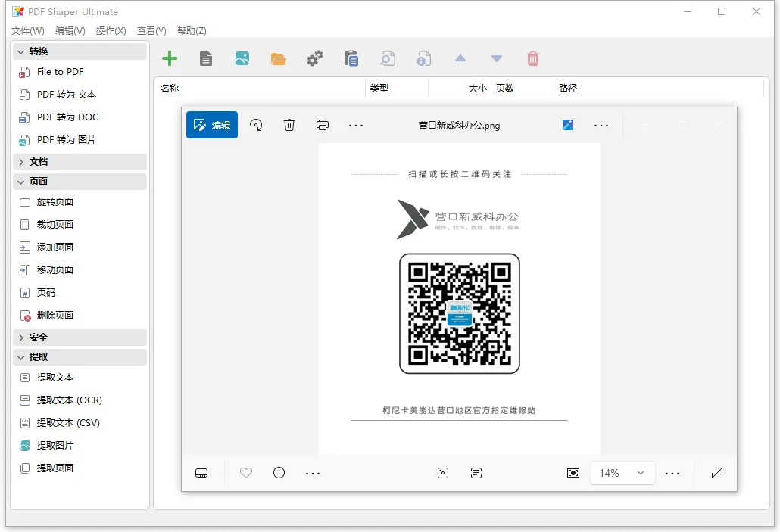Expand the 文档 section
The height and width of the screenshot is (532, 780).
80,162
